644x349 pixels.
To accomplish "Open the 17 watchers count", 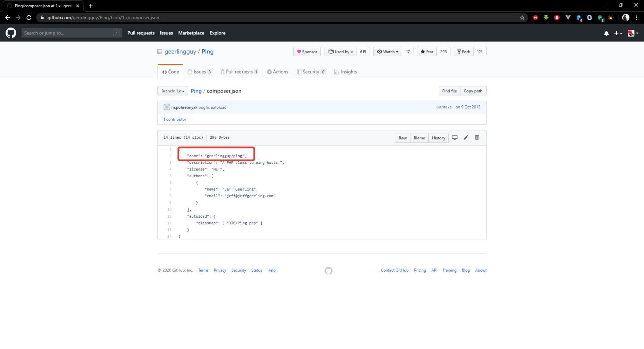I will pyautogui.click(x=408, y=52).
